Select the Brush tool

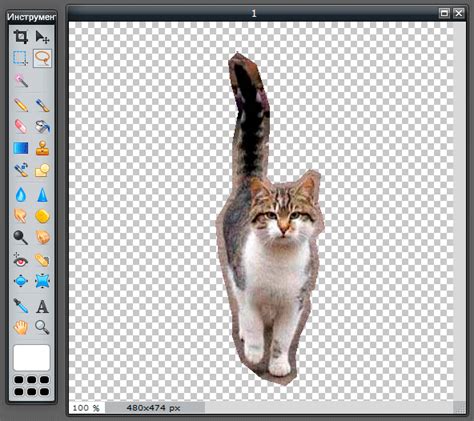[42, 105]
